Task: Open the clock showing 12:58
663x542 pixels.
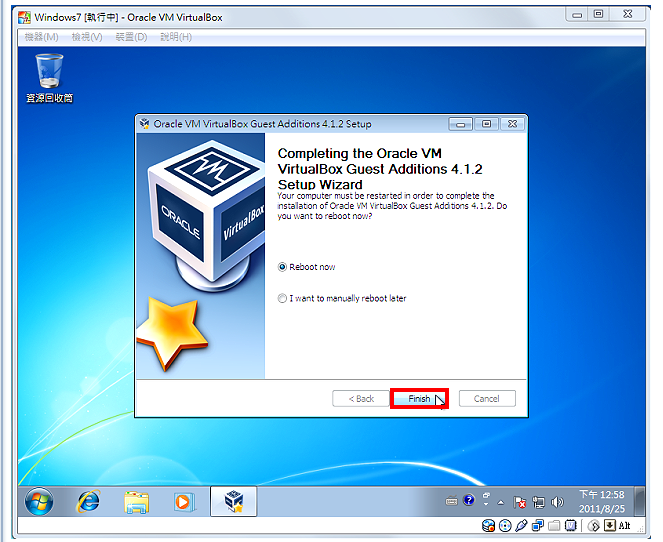Action: tap(602, 501)
